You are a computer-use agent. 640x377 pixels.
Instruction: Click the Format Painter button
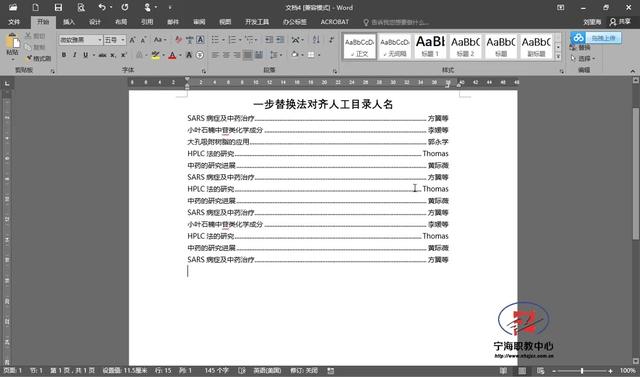pyautogui.click(x=39, y=58)
